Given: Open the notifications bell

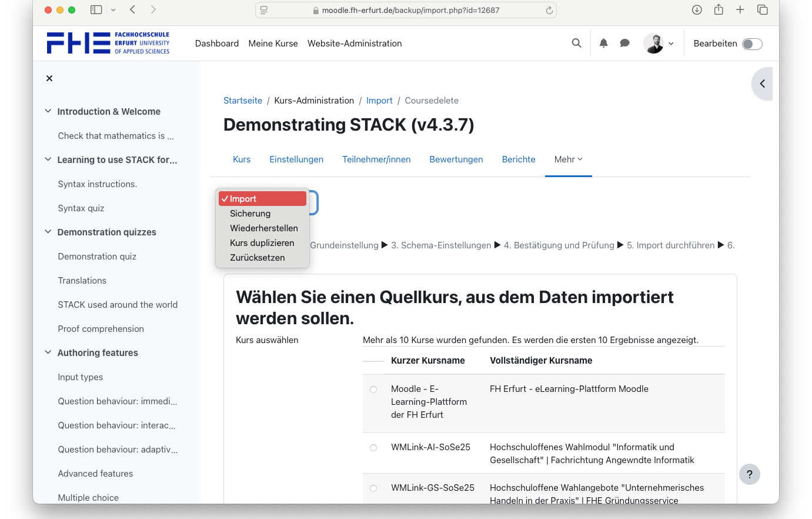Looking at the screenshot, I should click(603, 43).
